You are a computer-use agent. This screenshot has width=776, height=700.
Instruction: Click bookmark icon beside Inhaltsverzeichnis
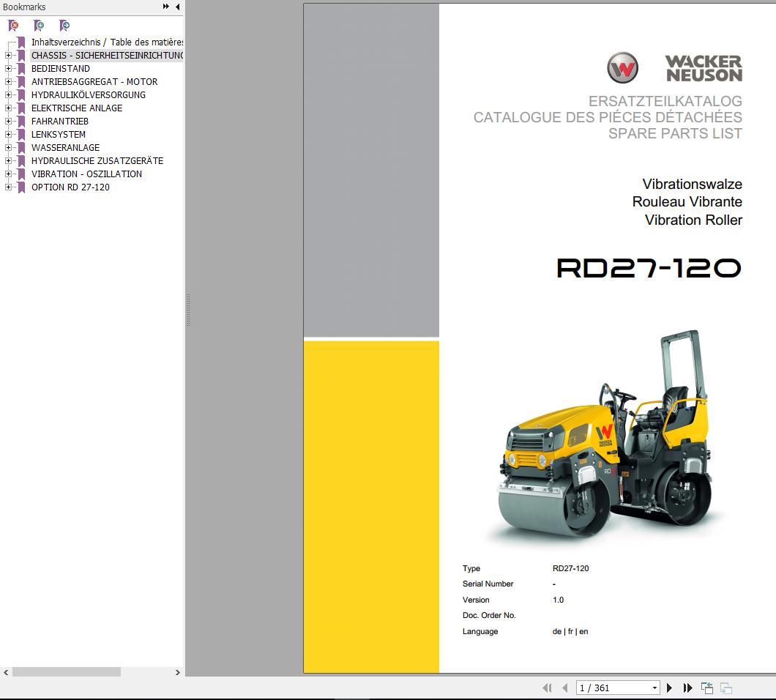coord(21,42)
